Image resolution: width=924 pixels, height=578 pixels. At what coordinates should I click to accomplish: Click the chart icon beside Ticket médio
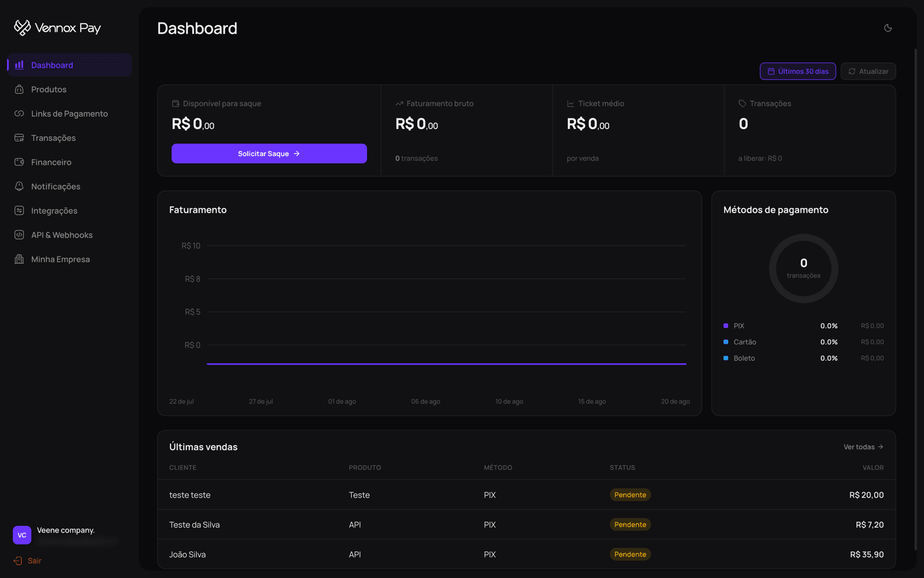[571, 103]
